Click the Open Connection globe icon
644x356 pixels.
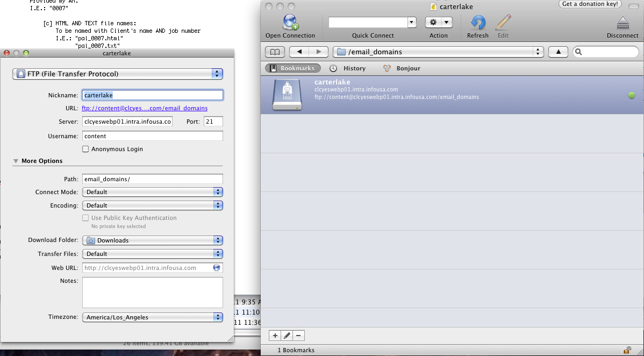click(290, 23)
